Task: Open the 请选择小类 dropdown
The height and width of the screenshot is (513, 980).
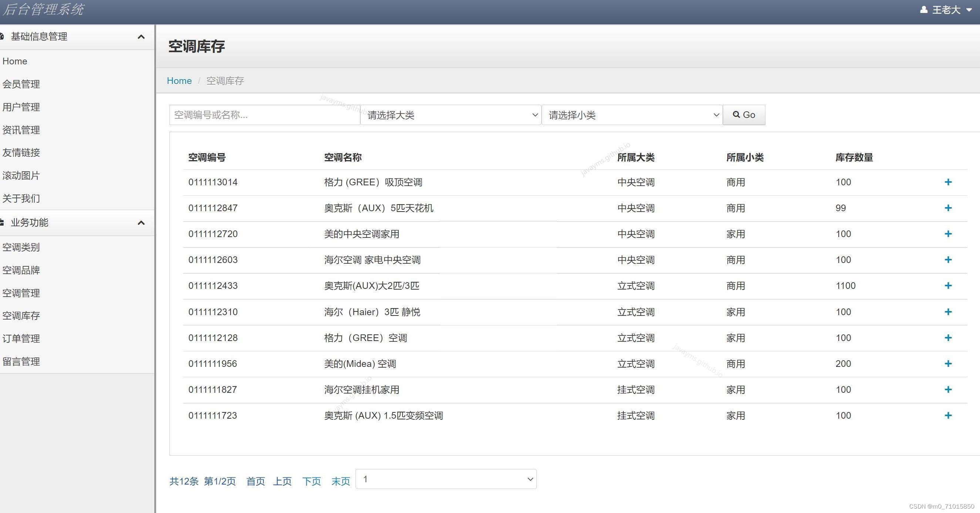Action: tap(632, 115)
